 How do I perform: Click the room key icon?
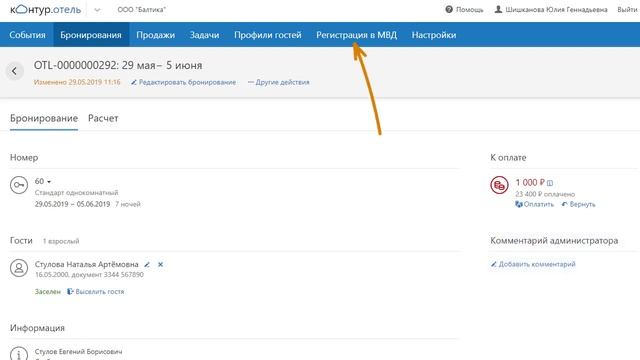coord(19,185)
